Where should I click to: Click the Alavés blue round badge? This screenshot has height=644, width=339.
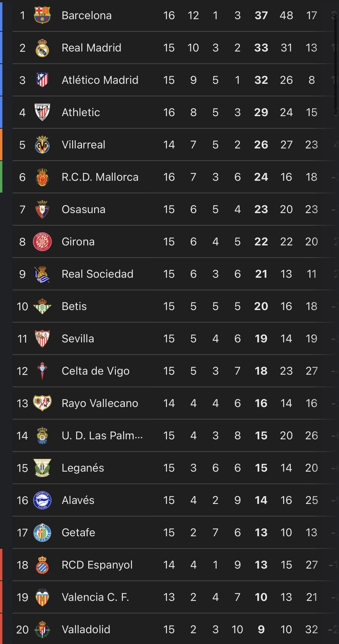click(42, 500)
